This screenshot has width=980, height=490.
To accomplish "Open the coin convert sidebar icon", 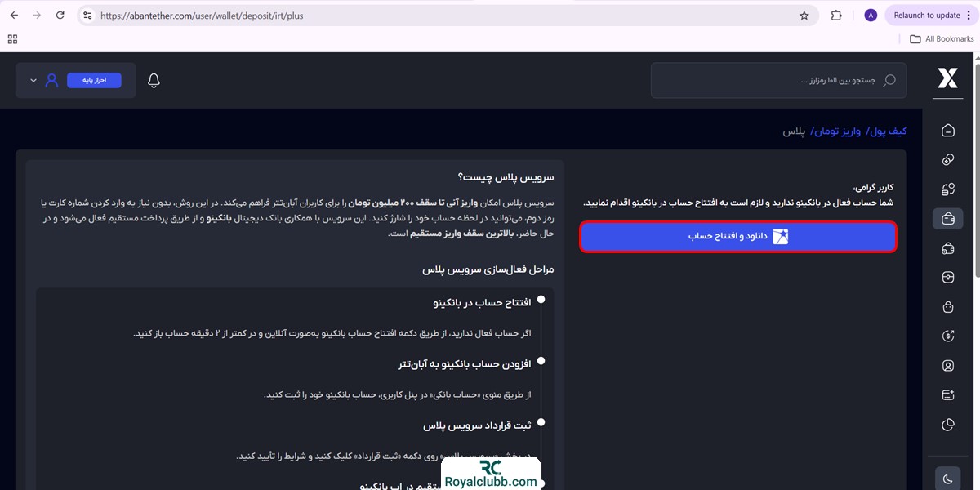I will (947, 189).
